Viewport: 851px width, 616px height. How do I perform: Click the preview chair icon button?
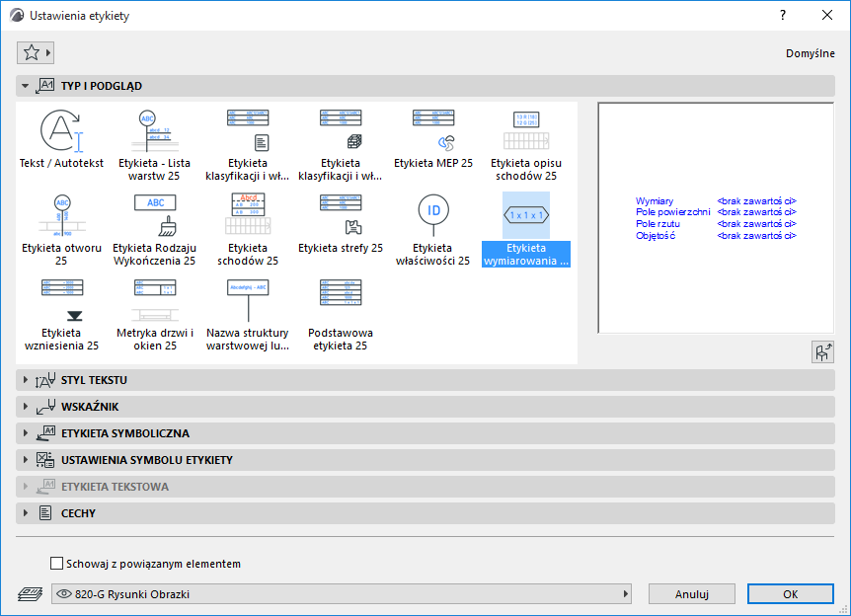(x=822, y=352)
